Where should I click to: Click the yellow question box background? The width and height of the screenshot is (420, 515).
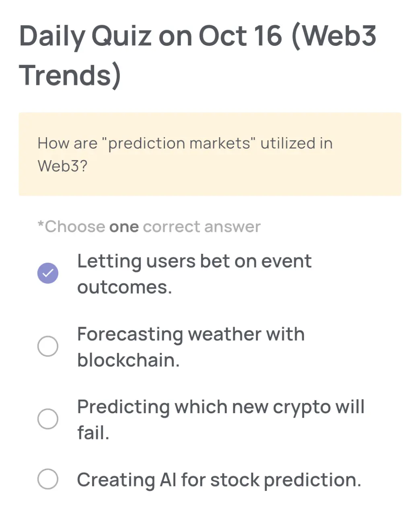point(210,154)
